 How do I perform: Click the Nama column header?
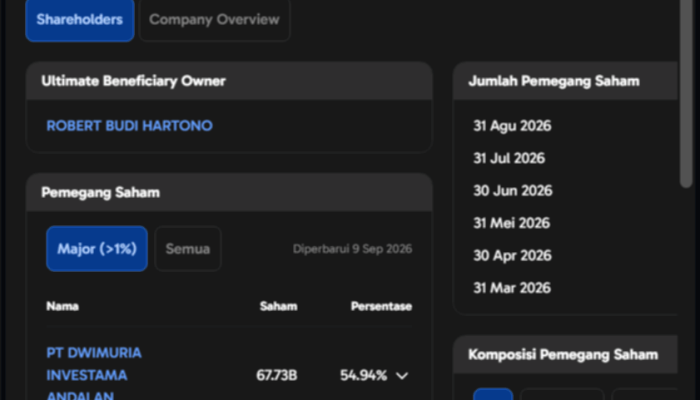[x=62, y=306]
